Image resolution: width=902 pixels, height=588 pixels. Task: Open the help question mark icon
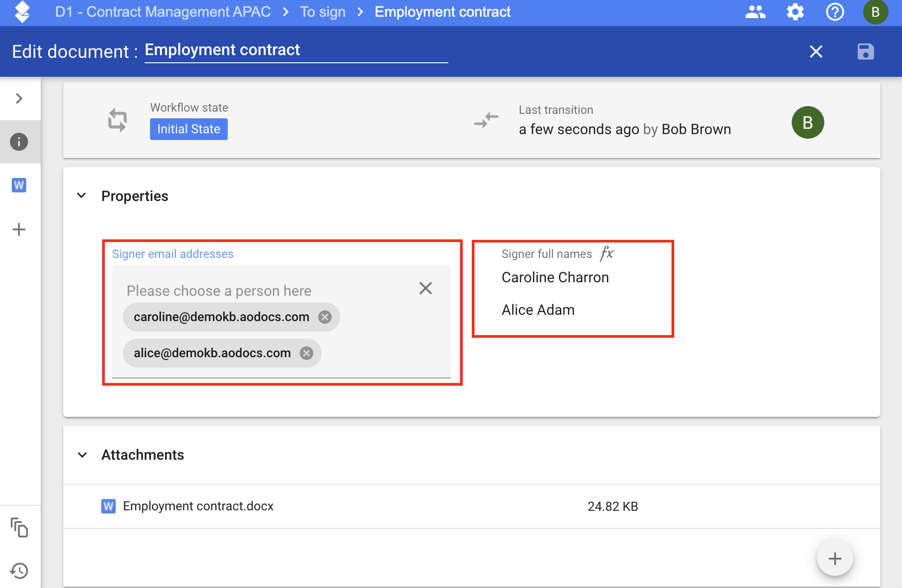pyautogui.click(x=835, y=12)
